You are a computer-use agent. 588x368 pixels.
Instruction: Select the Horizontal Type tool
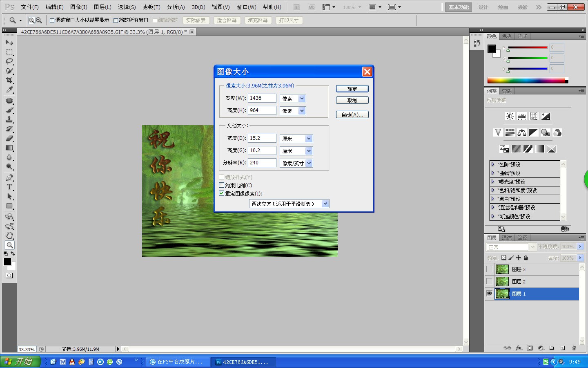pyautogui.click(x=9, y=187)
